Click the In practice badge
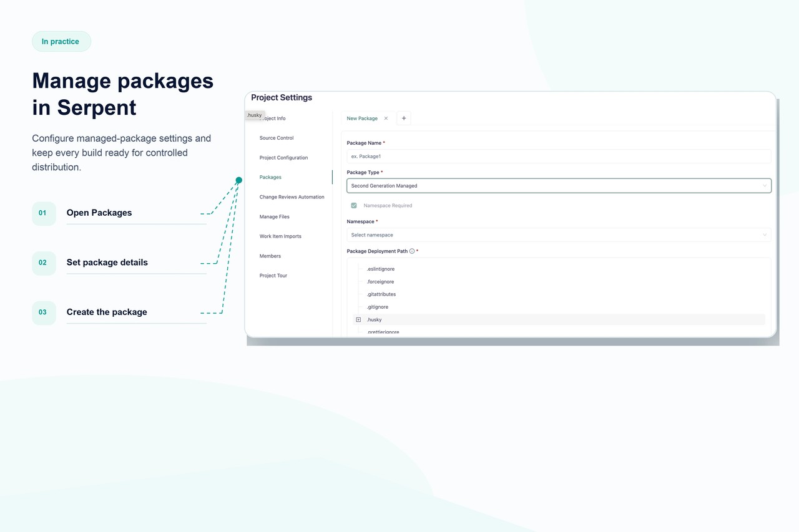The width and height of the screenshot is (799, 532). coord(61,42)
